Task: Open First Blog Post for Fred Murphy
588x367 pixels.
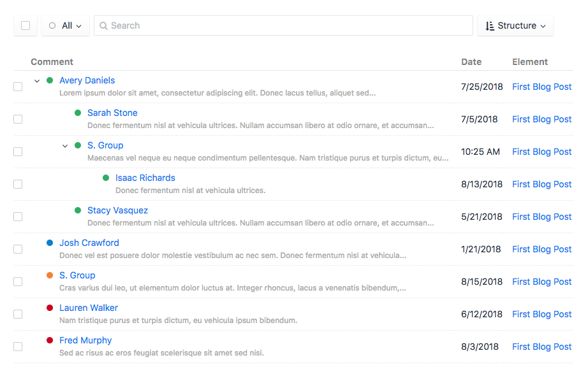Action: pyautogui.click(x=541, y=347)
